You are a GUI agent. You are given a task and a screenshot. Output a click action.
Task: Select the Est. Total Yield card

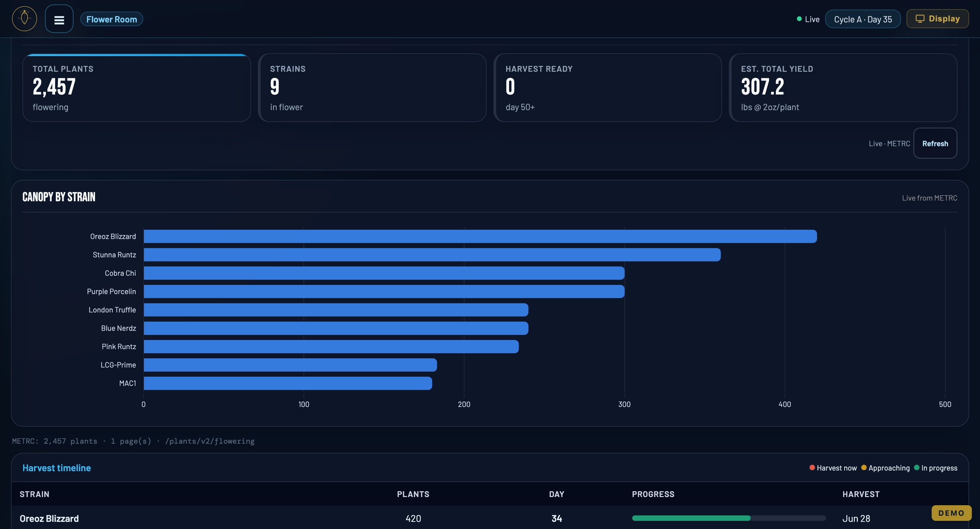(843, 88)
